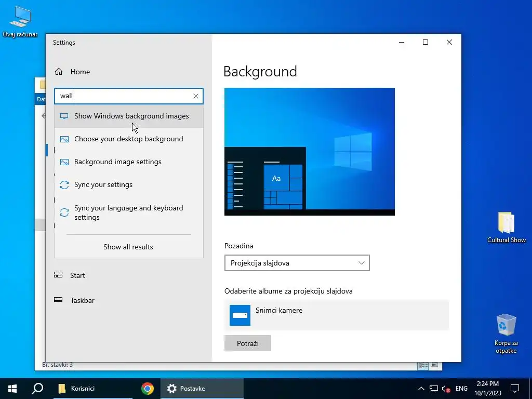Close the Settings window
This screenshot has width=532, height=399.
click(x=449, y=42)
